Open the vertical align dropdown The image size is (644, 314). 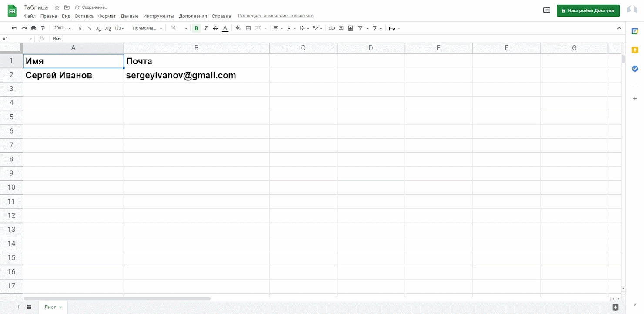[291, 28]
